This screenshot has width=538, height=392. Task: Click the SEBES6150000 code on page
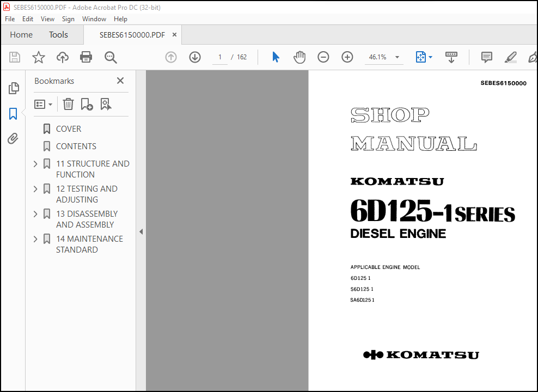click(x=503, y=83)
